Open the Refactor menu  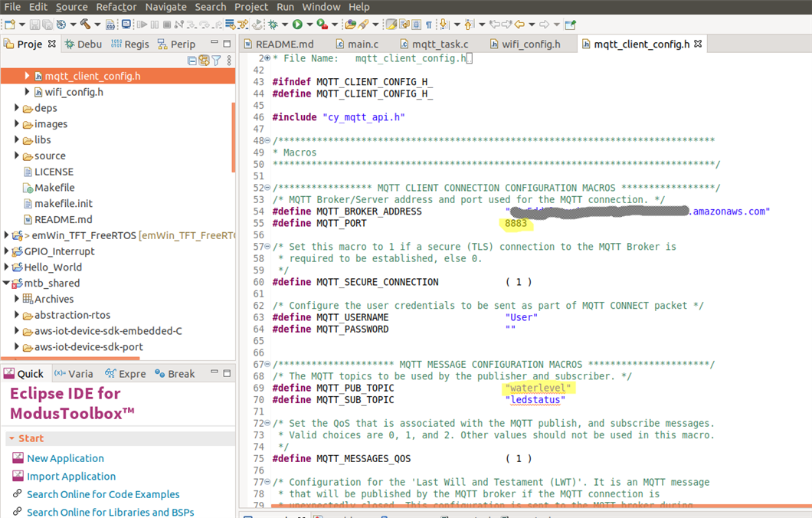116,7
